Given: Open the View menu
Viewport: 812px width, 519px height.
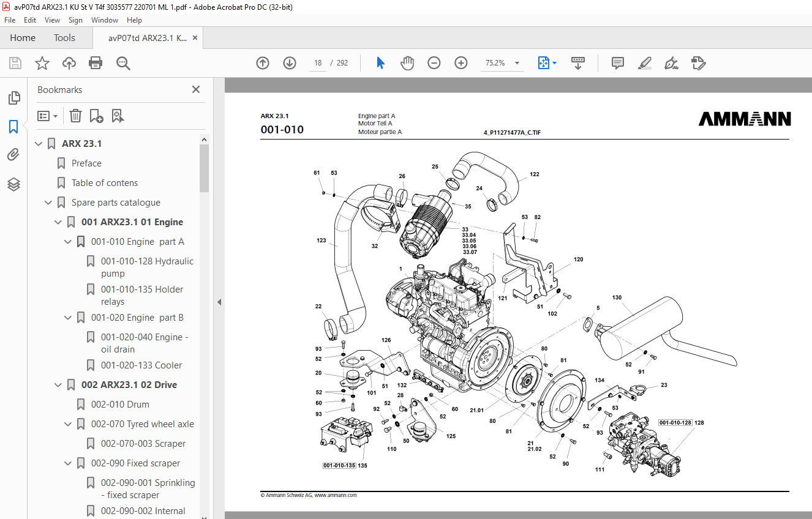Looking at the screenshot, I should click(x=53, y=20).
